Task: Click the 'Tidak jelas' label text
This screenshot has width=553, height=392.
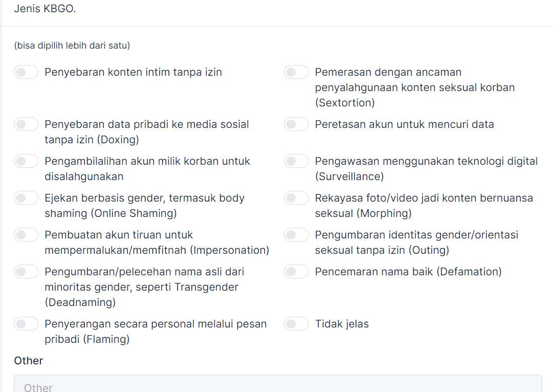Action: [x=342, y=324]
